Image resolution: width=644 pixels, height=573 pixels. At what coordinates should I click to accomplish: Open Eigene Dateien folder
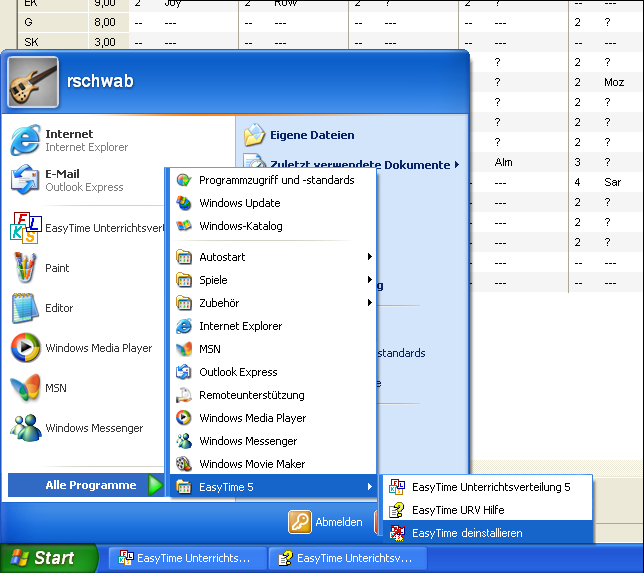(x=311, y=135)
